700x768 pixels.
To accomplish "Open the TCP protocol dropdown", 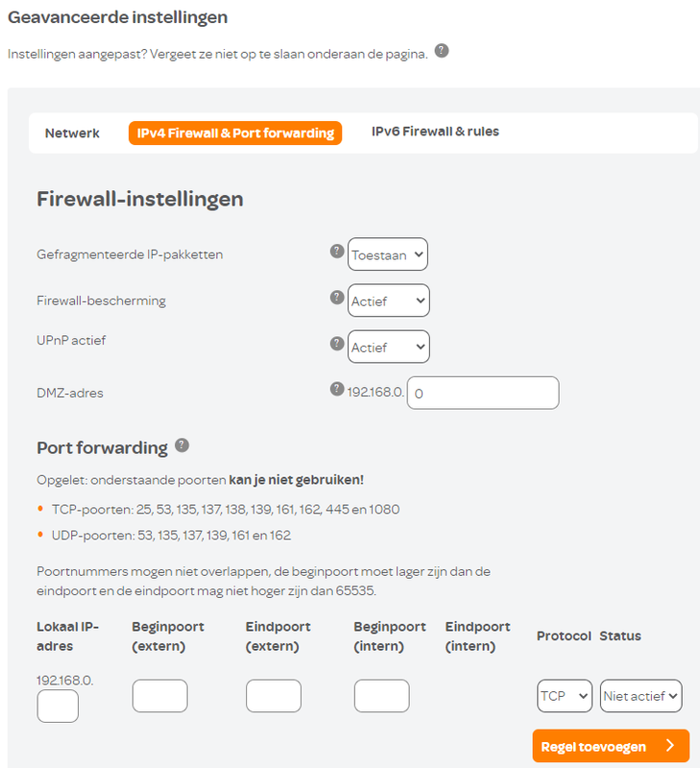I will (565, 696).
